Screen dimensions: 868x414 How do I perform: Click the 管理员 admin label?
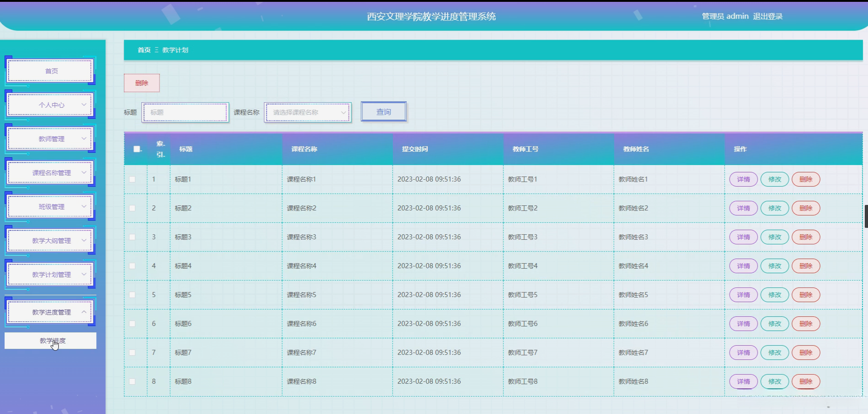[725, 17]
